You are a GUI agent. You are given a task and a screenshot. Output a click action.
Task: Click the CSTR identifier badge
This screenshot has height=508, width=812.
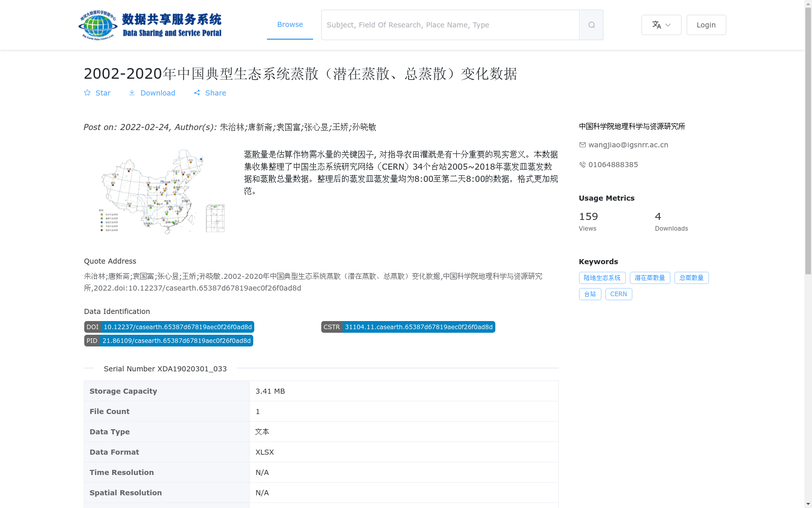[x=408, y=327]
